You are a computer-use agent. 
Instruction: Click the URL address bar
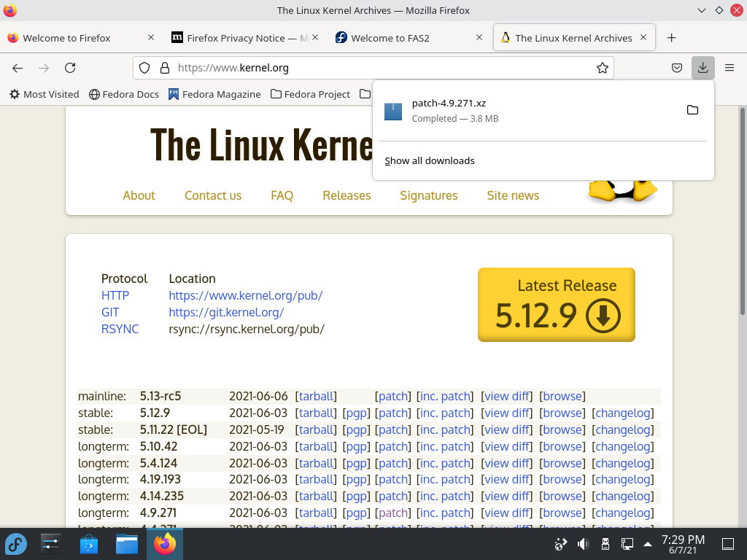pyautogui.click(x=373, y=68)
